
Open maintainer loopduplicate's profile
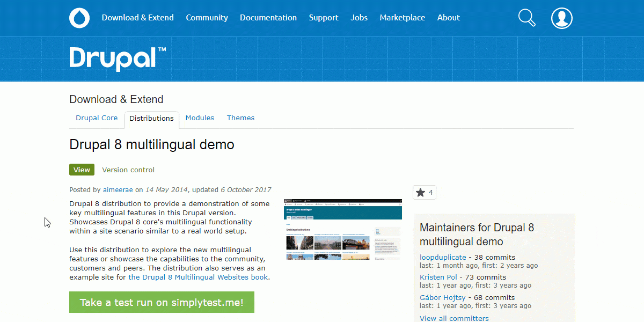[x=443, y=257]
